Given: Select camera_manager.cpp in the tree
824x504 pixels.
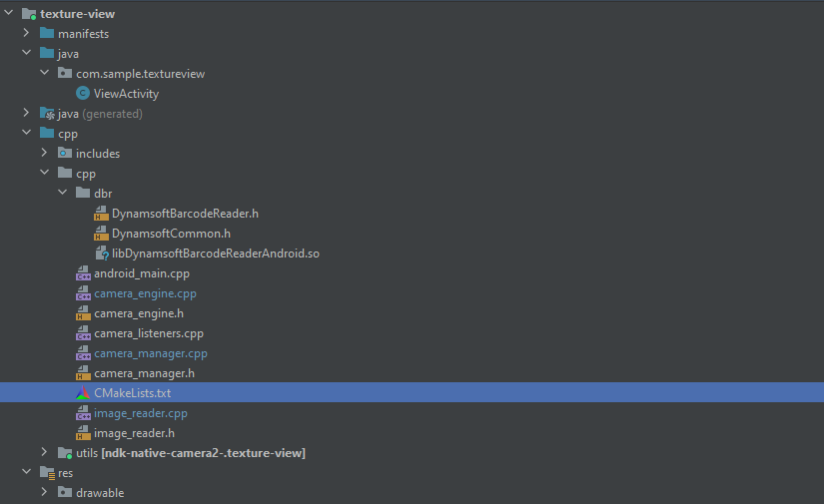Looking at the screenshot, I should [x=150, y=353].
